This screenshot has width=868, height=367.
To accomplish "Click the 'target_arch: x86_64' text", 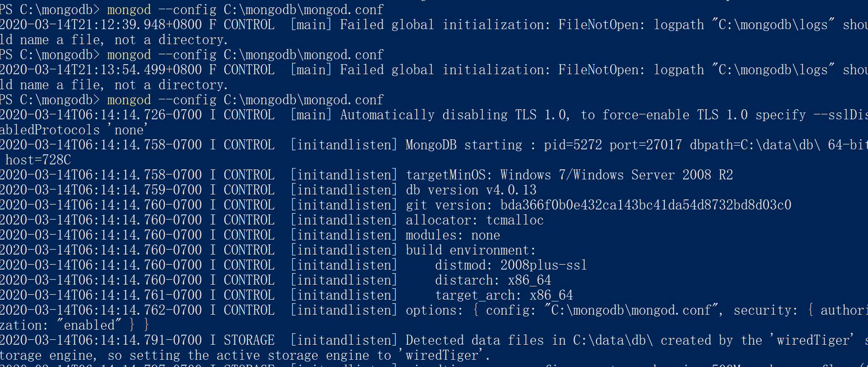I will pyautogui.click(x=504, y=295).
